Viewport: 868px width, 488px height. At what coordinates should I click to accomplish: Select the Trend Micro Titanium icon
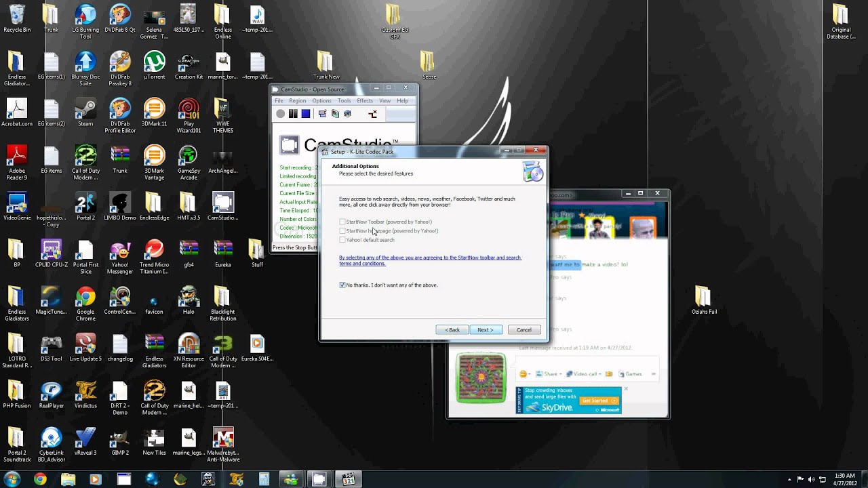coord(155,256)
